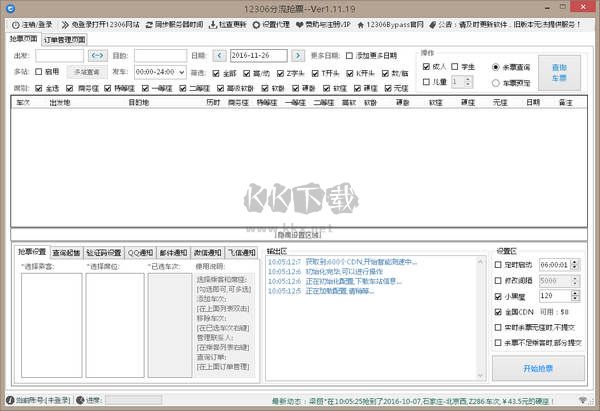This screenshot has width=600, height=411.
Task: Click the app logo in title bar
Action: [x=11, y=8]
